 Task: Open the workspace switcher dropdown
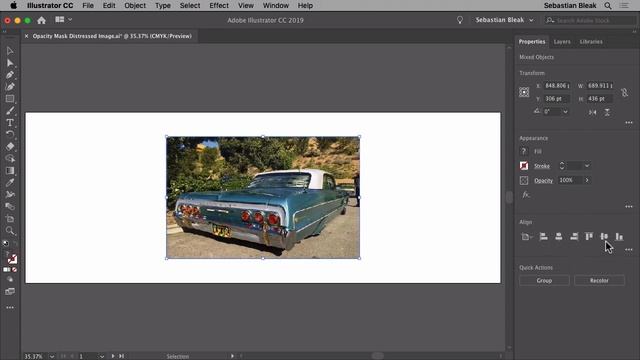tap(63, 20)
